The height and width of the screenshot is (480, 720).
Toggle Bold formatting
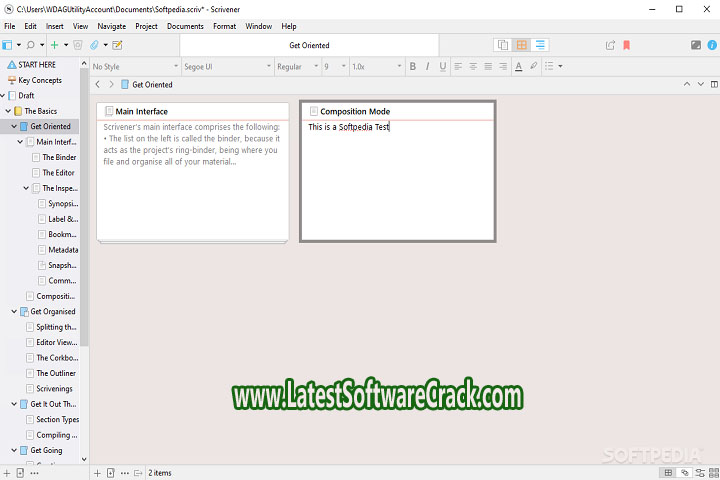tap(412, 67)
